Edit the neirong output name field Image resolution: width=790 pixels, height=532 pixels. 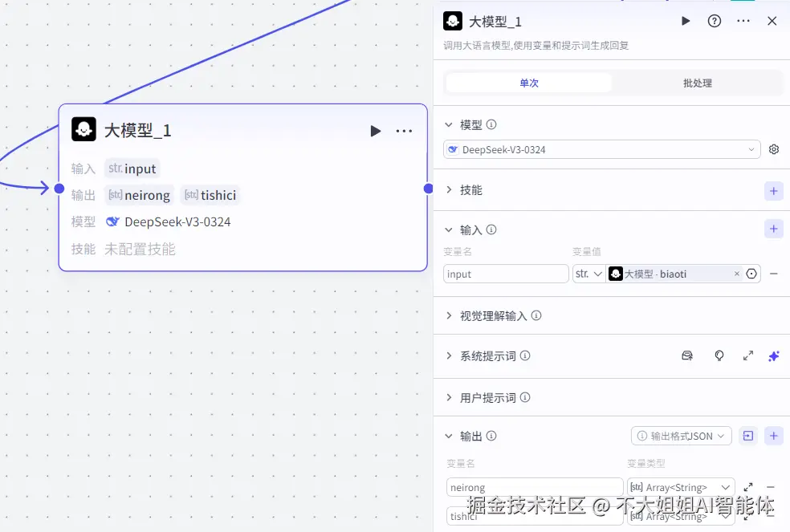[x=535, y=487]
